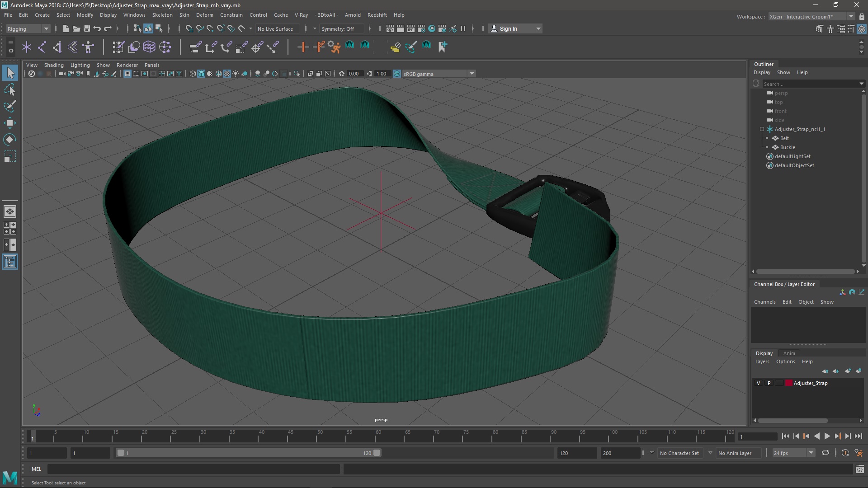
Task: Click the MEL command input line
Action: tap(193, 469)
